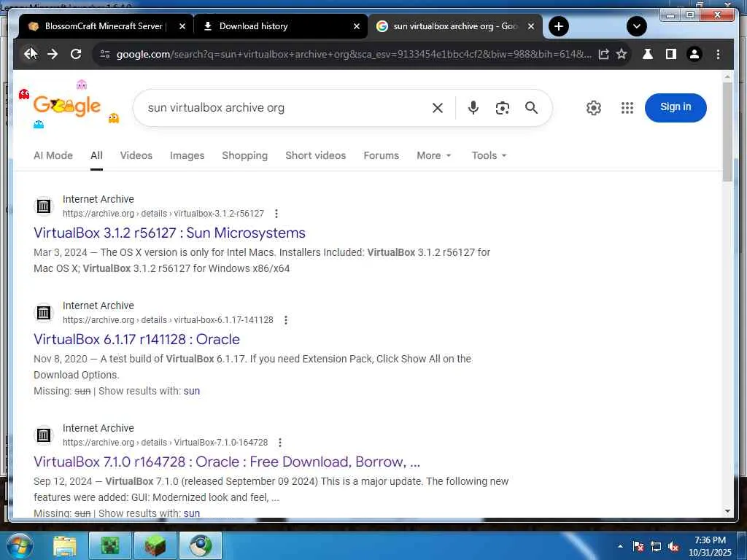Toggle the browser side panel
The image size is (747, 560).
click(x=671, y=54)
